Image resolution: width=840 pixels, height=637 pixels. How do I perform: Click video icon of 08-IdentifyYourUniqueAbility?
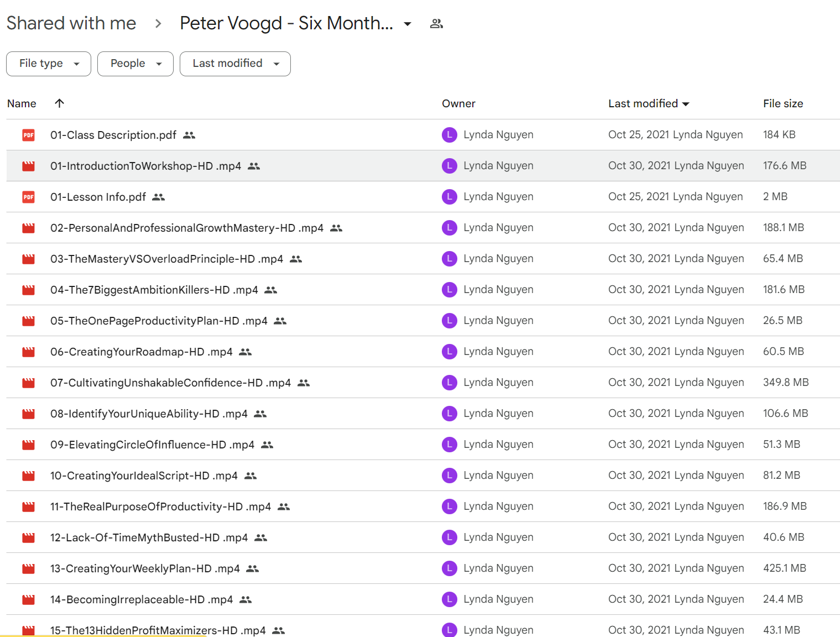tap(28, 414)
